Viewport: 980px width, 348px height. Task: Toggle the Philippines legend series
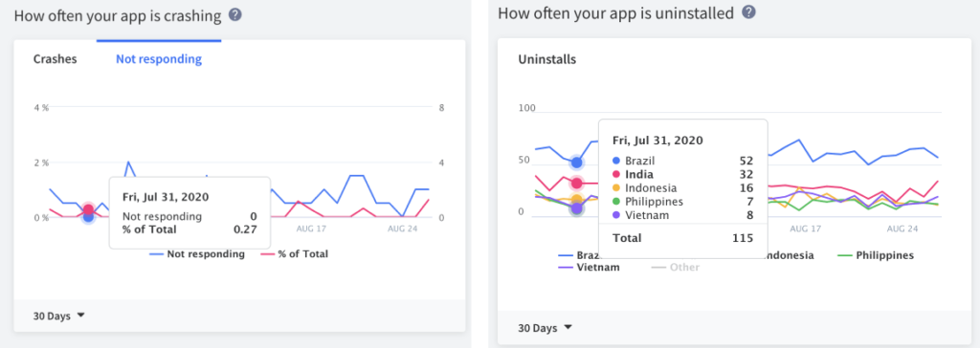click(x=876, y=255)
